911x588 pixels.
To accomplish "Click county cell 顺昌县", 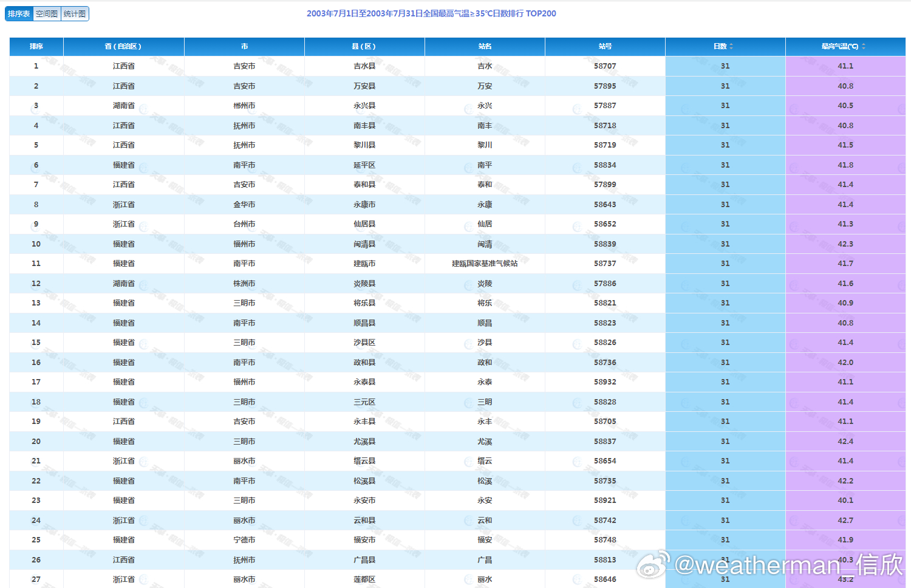I will point(364,323).
